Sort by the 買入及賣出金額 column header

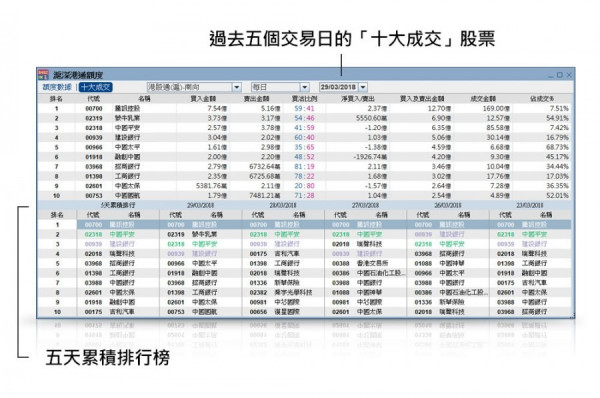[x=422, y=99]
